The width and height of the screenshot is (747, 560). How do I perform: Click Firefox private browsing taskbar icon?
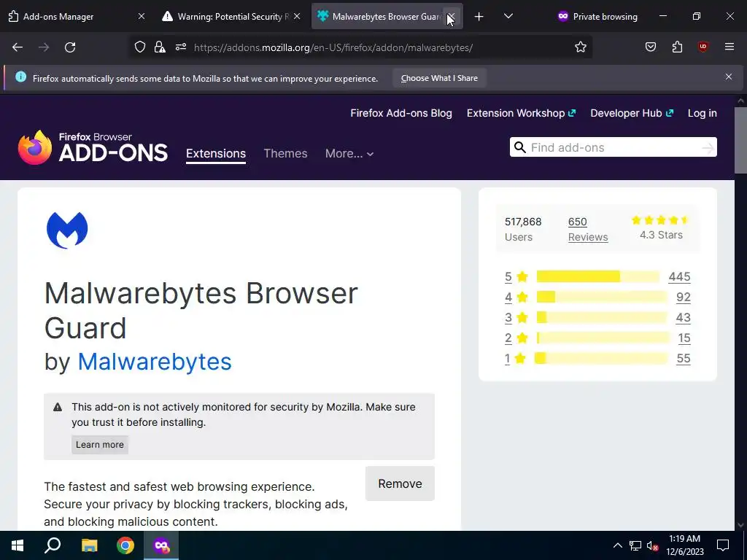tap(161, 545)
